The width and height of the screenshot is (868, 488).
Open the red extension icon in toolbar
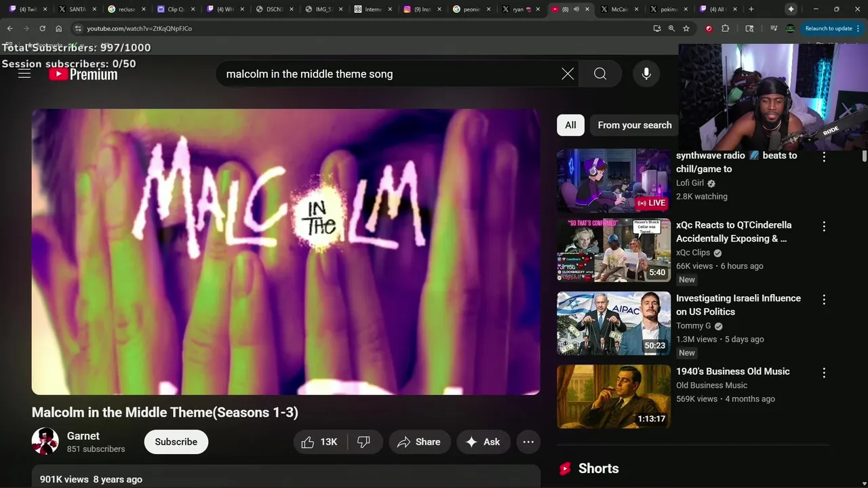point(709,28)
